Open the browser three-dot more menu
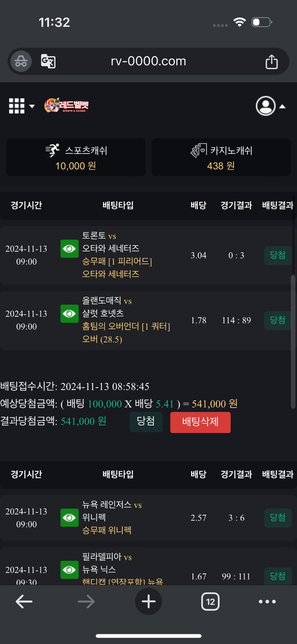Screen dimensions: 297x644 click(x=267, y=602)
